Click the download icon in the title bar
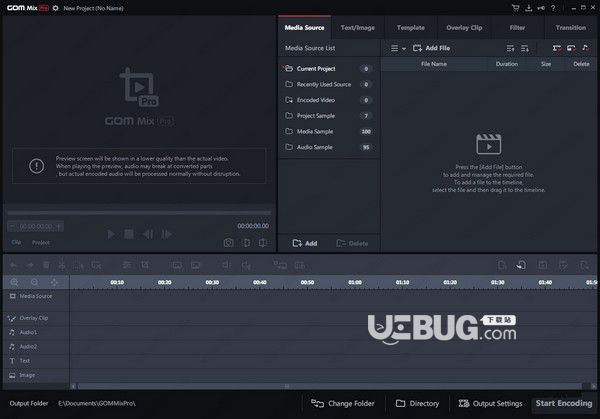This screenshot has width=600, height=419. tap(528, 8)
